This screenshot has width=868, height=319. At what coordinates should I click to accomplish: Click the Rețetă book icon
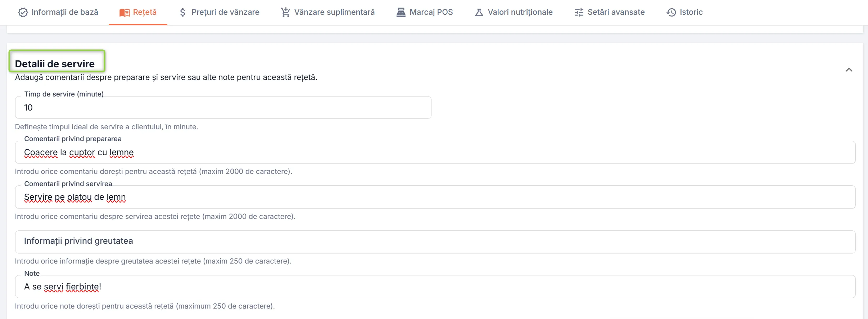click(125, 13)
